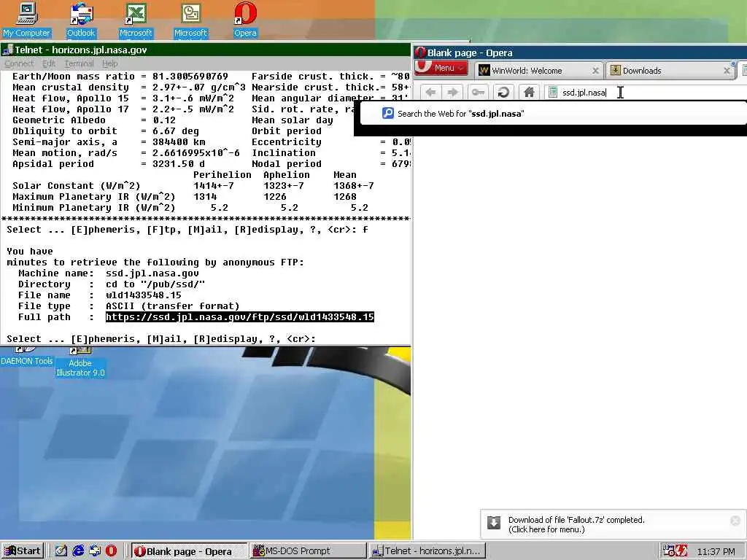747x560 pixels.
Task: Select 'Search the Web for ssd.jpl.nasa' suggestion
Action: pos(553,114)
